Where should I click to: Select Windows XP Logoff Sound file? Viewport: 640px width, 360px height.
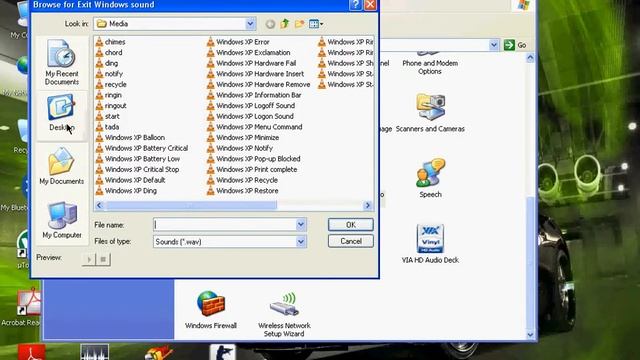tap(251, 105)
